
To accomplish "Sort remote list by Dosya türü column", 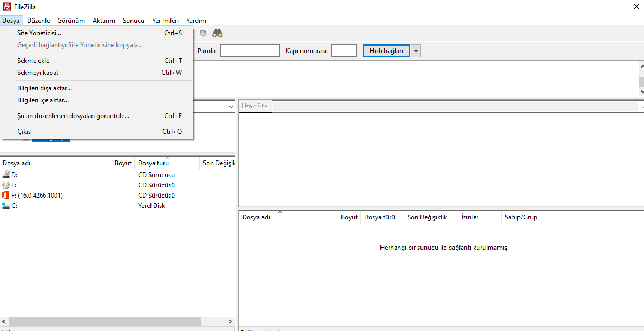I will (382, 217).
